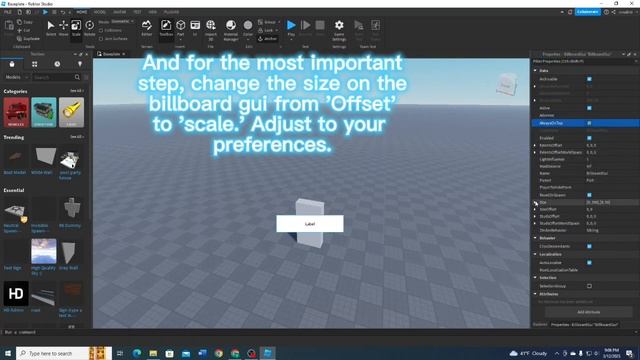Screen dimensions: 640x360
Task: Click Anchor button in Edit group
Action: [x=267, y=39]
